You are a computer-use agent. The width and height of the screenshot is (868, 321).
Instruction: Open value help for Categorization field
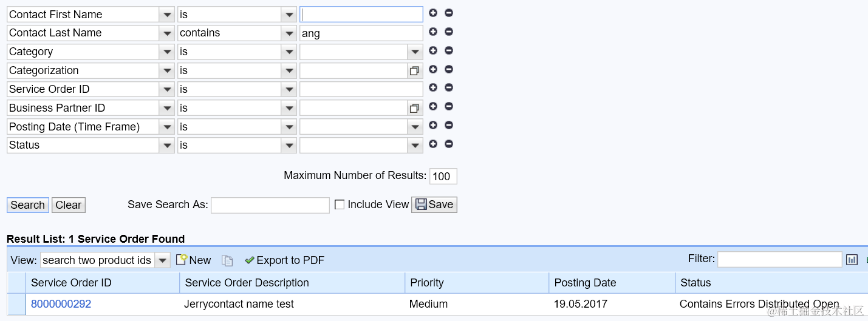coord(415,71)
